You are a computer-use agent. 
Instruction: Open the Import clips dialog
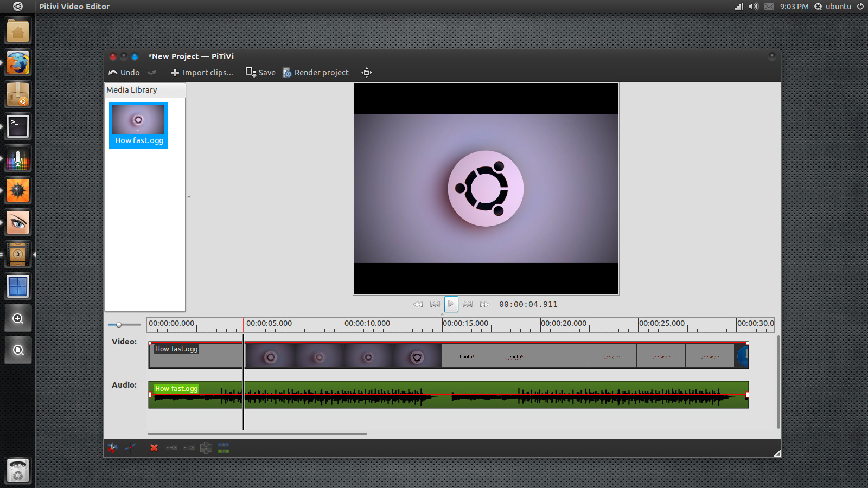202,73
